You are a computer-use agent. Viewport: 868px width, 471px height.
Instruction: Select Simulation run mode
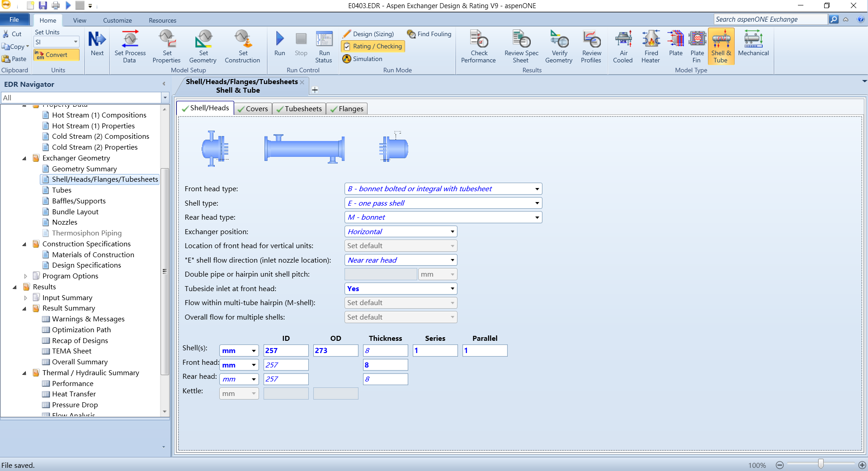coord(363,59)
